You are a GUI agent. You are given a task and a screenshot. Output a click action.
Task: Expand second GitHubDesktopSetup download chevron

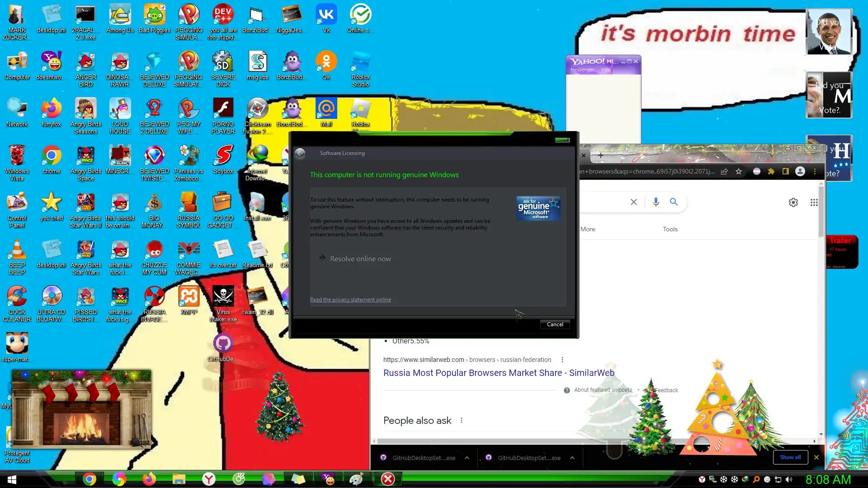pos(572,458)
